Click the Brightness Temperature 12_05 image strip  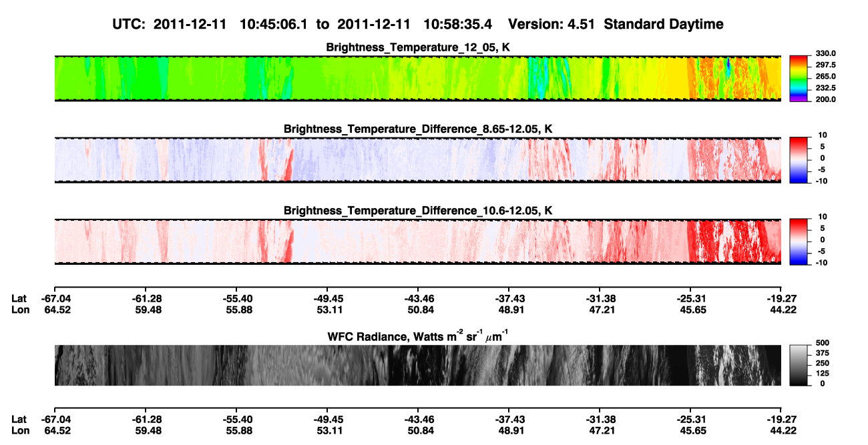pos(417,78)
